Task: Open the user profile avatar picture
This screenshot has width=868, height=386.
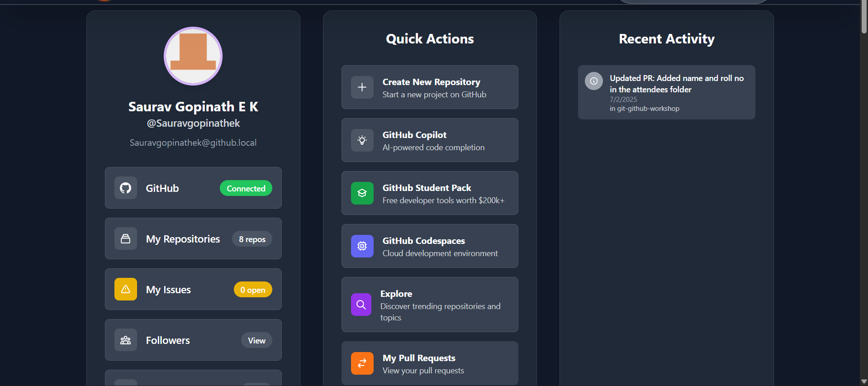Action: (x=193, y=56)
